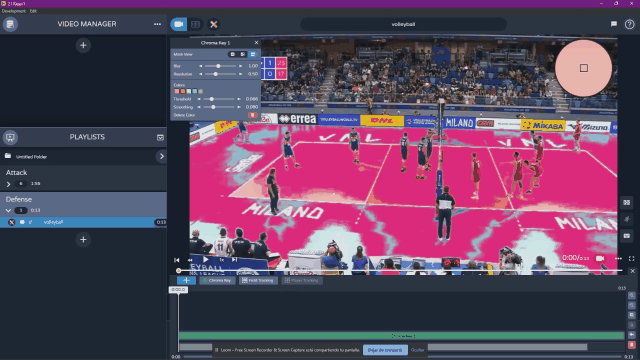Click the Field Tracking button

point(258,280)
